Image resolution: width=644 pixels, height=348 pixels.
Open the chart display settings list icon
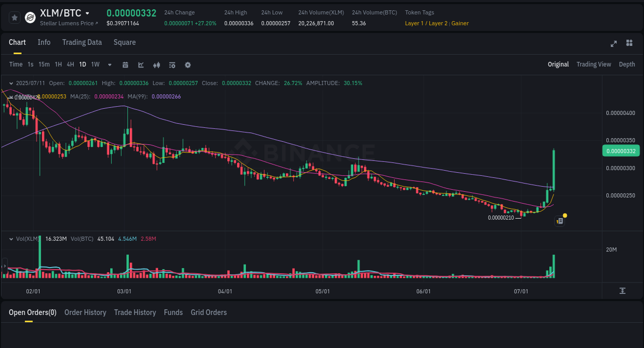coord(172,64)
